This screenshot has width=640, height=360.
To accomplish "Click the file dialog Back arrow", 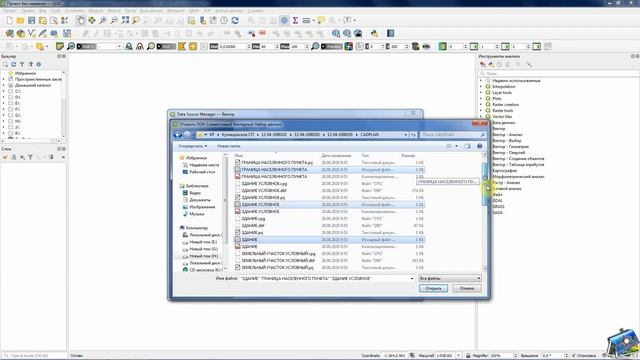I will coord(178,135).
